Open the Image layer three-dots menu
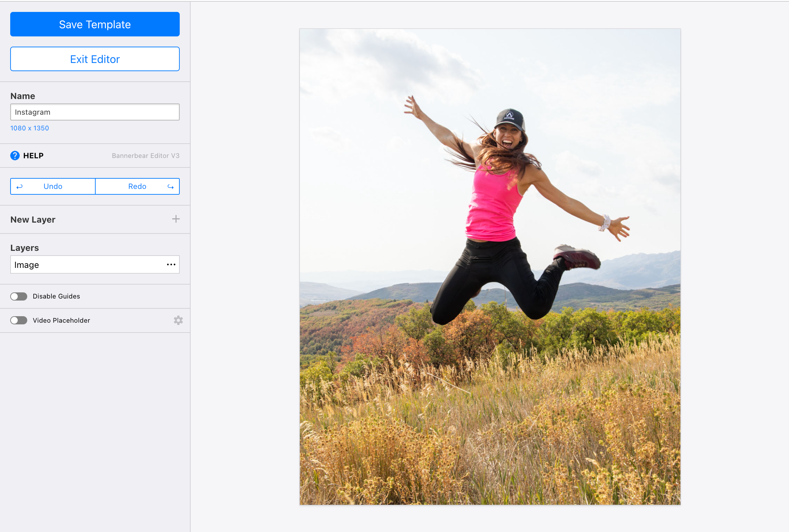This screenshot has height=532, width=789. (171, 264)
